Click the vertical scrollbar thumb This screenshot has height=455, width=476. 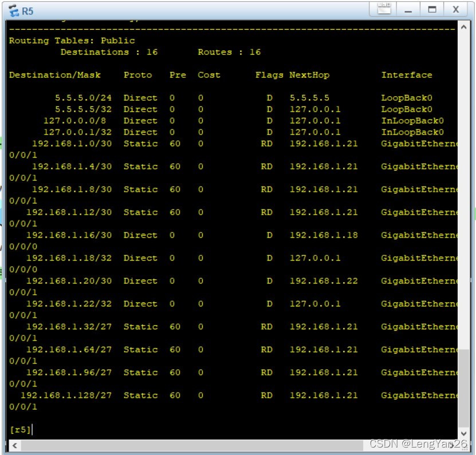[463, 388]
